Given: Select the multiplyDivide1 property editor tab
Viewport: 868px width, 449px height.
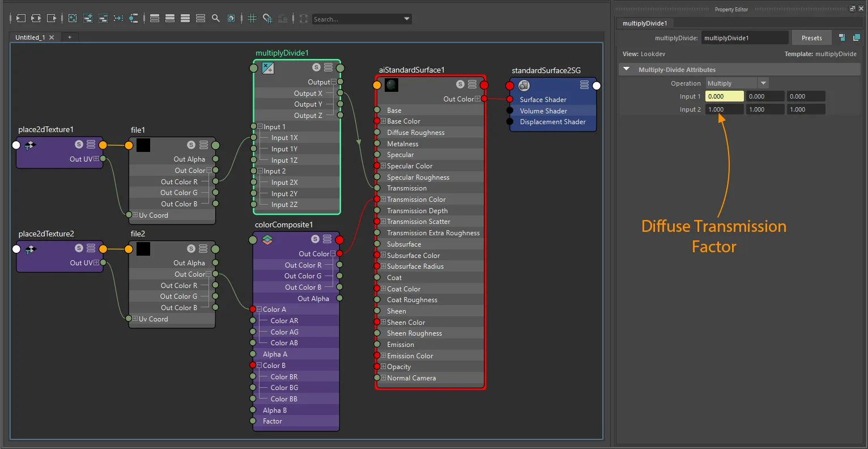Looking at the screenshot, I should 645,23.
